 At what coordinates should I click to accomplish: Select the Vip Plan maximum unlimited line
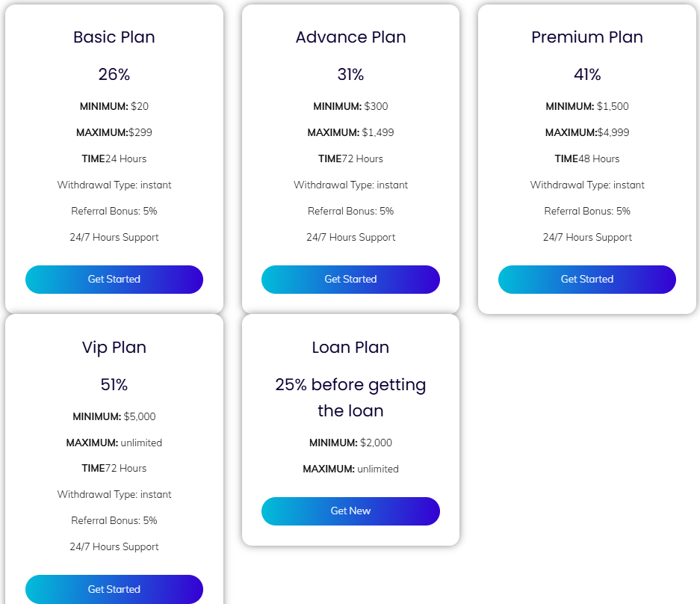[x=114, y=443]
